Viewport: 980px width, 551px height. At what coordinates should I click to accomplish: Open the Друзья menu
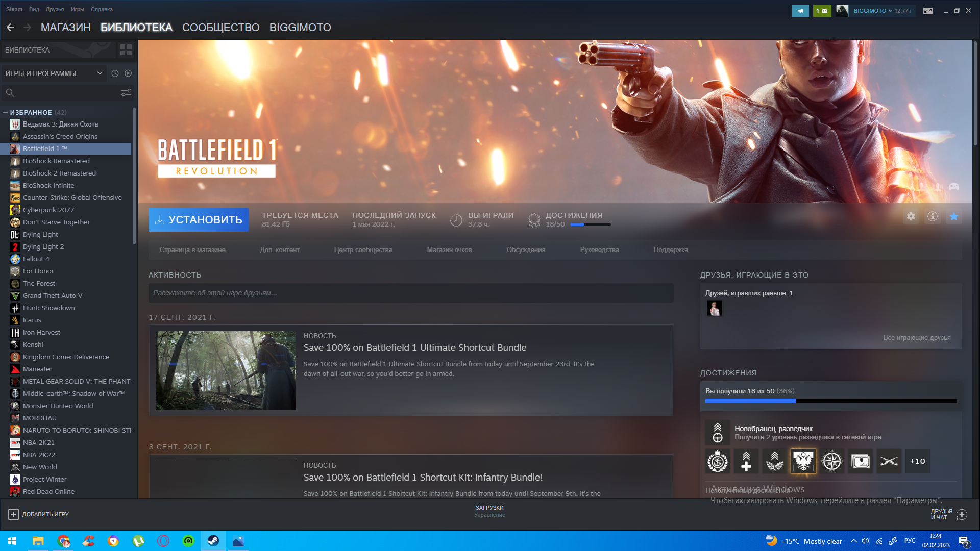[x=55, y=9]
